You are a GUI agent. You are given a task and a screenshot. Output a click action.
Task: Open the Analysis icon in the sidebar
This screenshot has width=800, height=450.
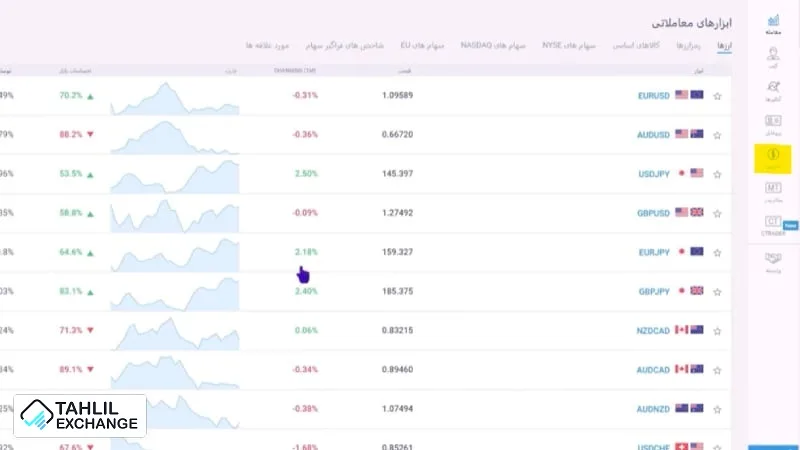pos(772,92)
